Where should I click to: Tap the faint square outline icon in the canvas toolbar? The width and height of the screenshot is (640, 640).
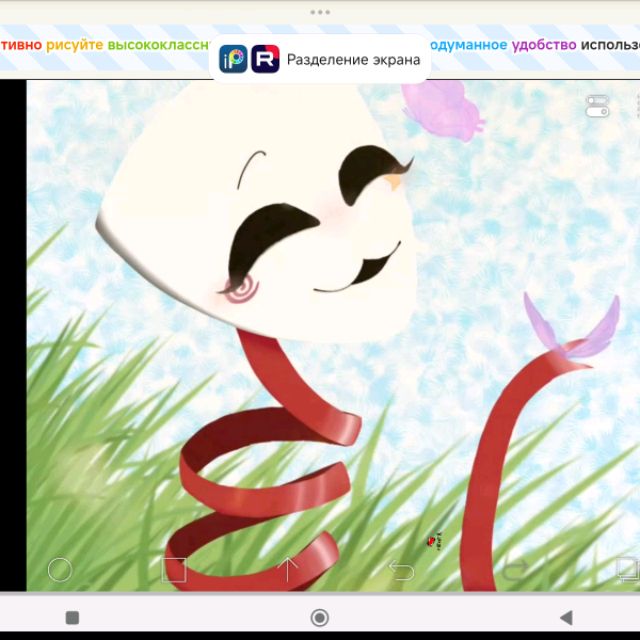tap(174, 570)
